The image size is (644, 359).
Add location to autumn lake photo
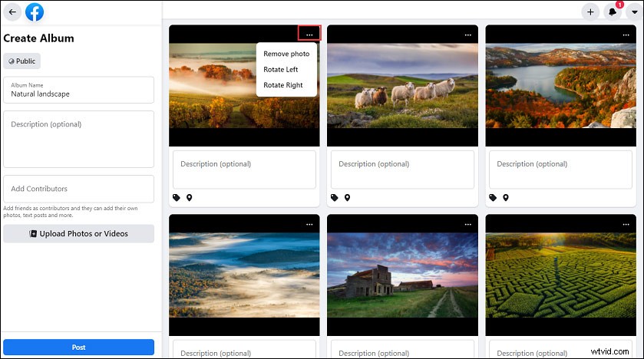506,198
